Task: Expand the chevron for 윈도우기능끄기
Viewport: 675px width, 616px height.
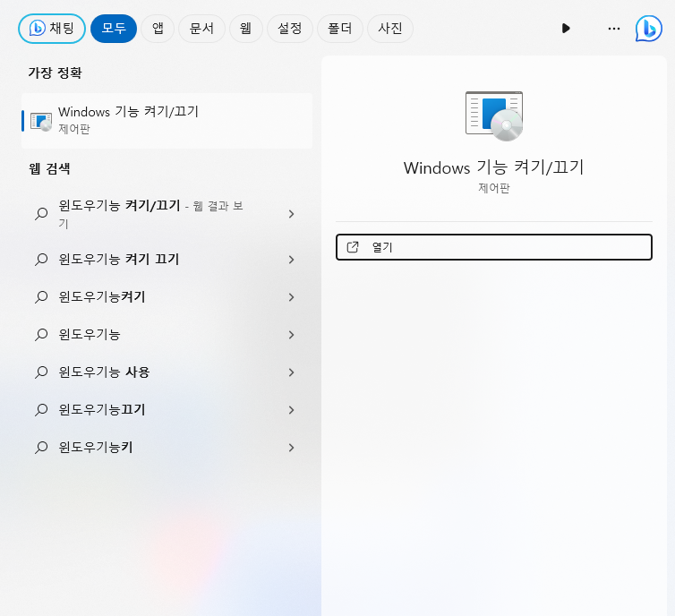Action: [x=292, y=409]
